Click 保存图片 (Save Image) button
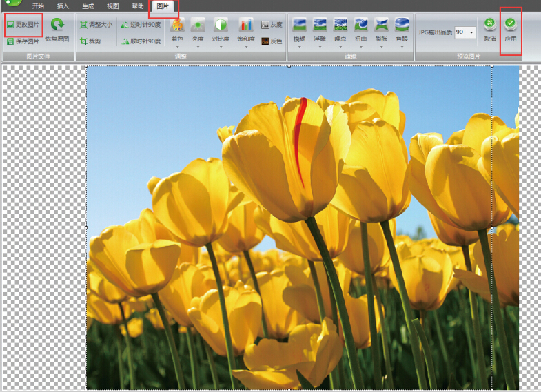The image size is (541, 392). coord(23,41)
